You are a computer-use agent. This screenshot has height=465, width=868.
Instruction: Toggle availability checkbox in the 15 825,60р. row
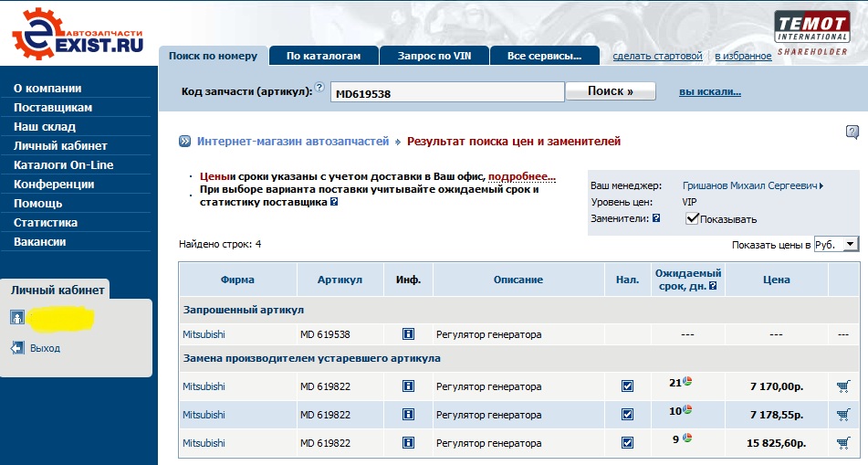click(x=627, y=443)
